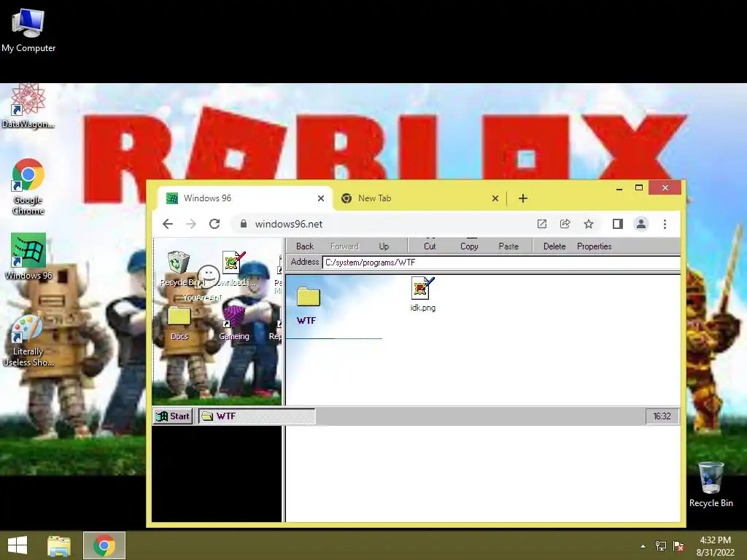This screenshot has width=747, height=560.
Task: Open the DataWagon desktop shortcut
Action: [x=28, y=106]
